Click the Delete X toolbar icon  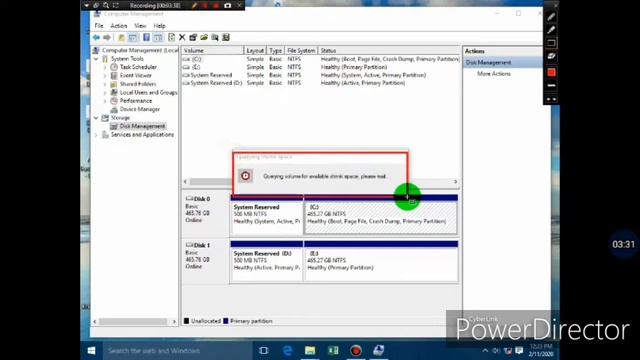182,38
